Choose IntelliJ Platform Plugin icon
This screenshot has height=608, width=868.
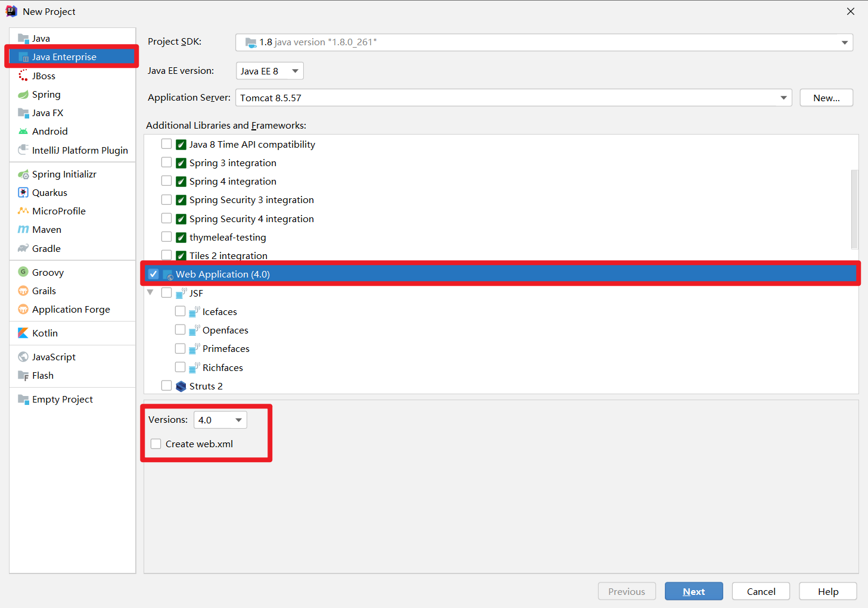[23, 150]
